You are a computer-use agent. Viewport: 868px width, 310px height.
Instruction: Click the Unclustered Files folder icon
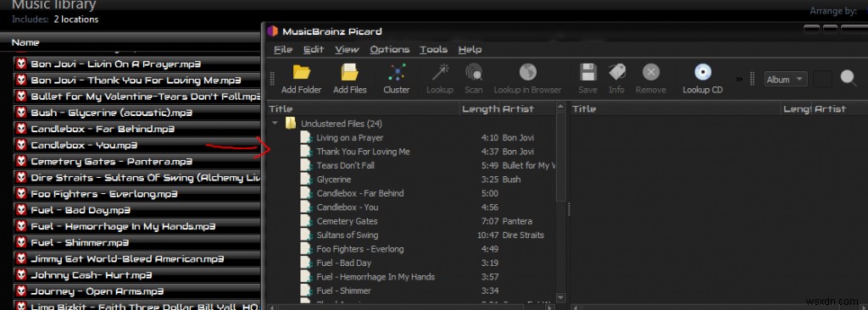click(291, 124)
